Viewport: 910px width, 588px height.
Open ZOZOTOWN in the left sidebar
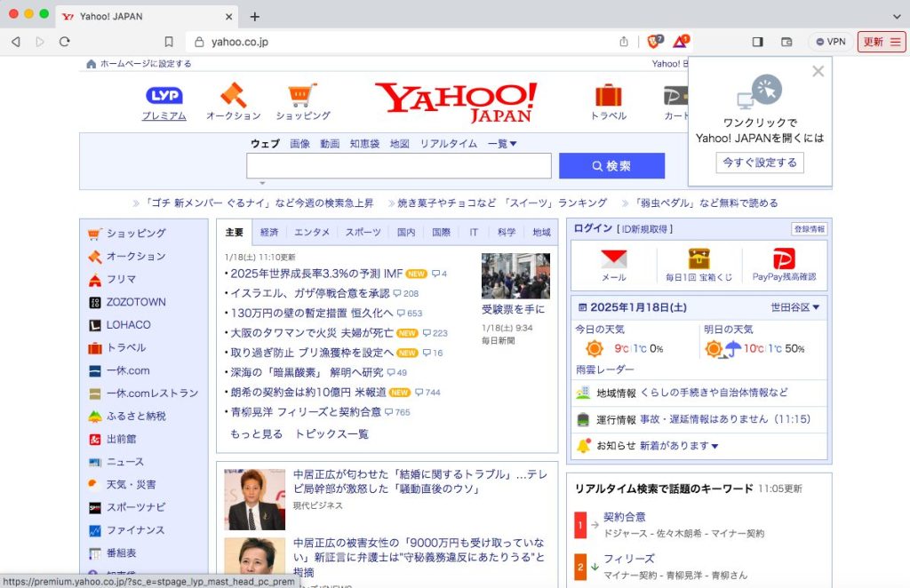tap(136, 302)
